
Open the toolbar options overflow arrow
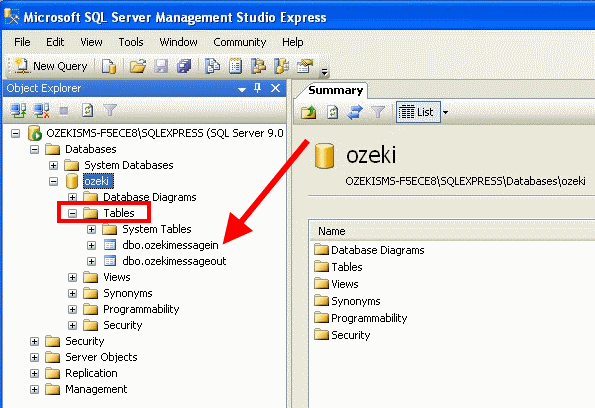point(324,71)
